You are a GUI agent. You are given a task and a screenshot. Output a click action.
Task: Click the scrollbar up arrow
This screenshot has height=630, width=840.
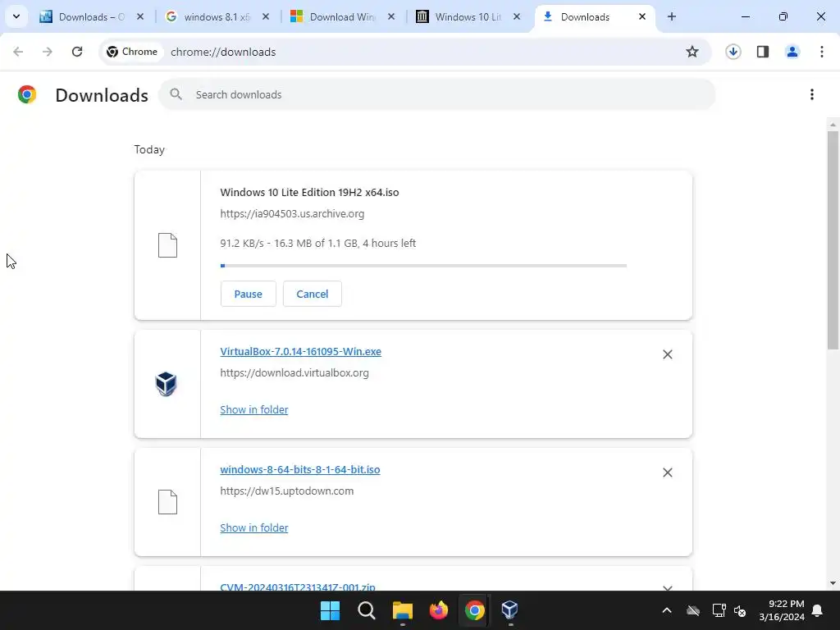833,125
